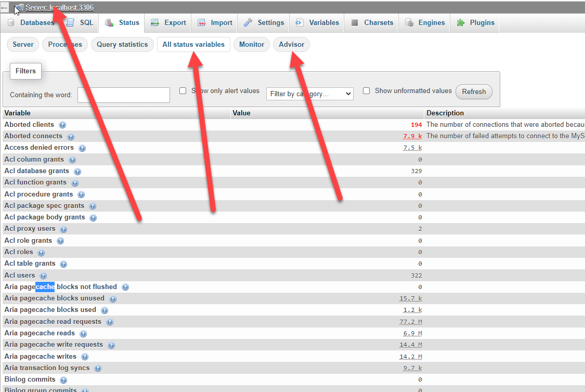
Task: Enable Show only alert values checkbox
Action: click(x=183, y=90)
